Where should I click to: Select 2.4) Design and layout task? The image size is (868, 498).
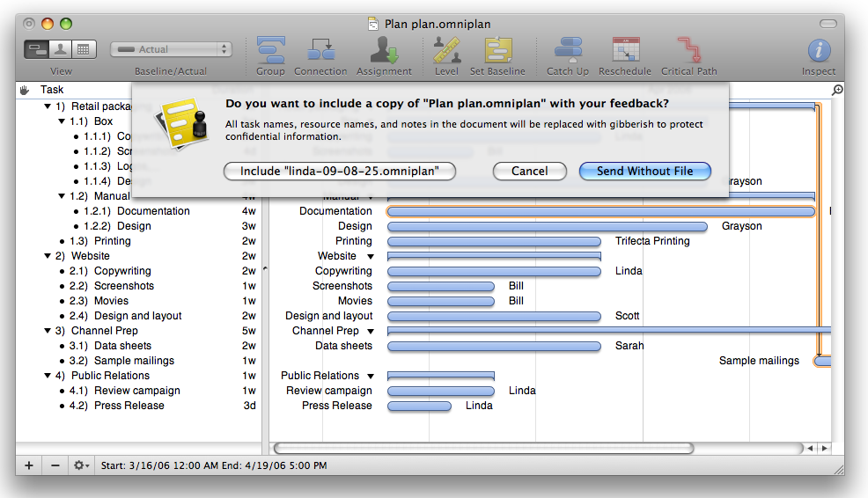point(138,315)
